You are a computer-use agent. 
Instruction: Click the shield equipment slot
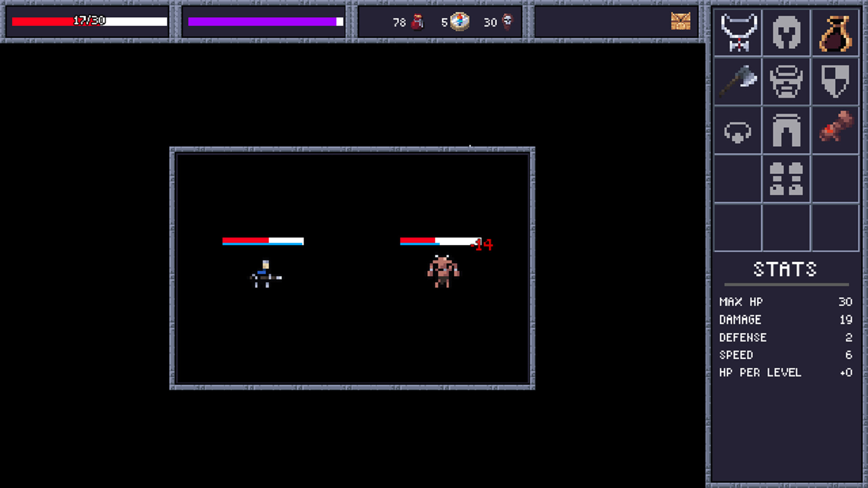point(835,82)
